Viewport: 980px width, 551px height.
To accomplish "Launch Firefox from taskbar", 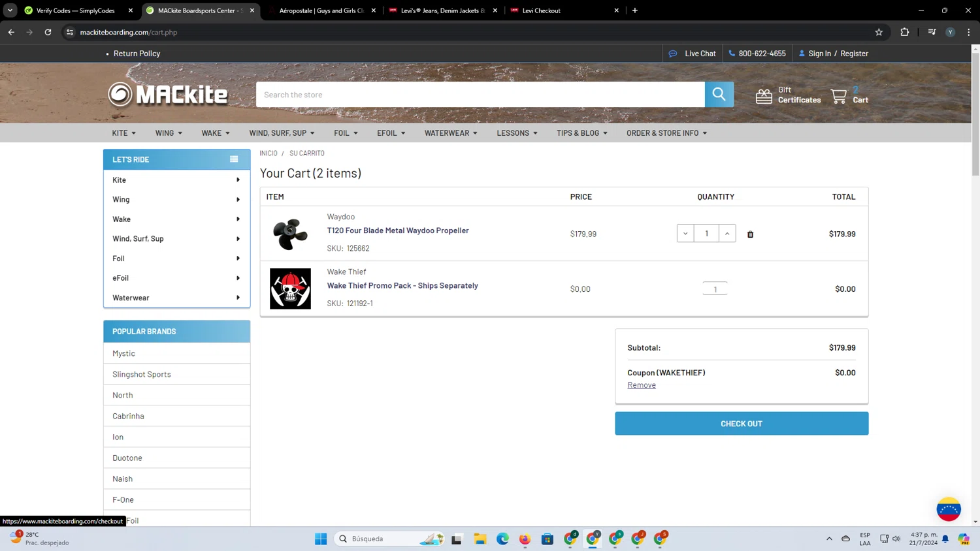I will pyautogui.click(x=525, y=539).
